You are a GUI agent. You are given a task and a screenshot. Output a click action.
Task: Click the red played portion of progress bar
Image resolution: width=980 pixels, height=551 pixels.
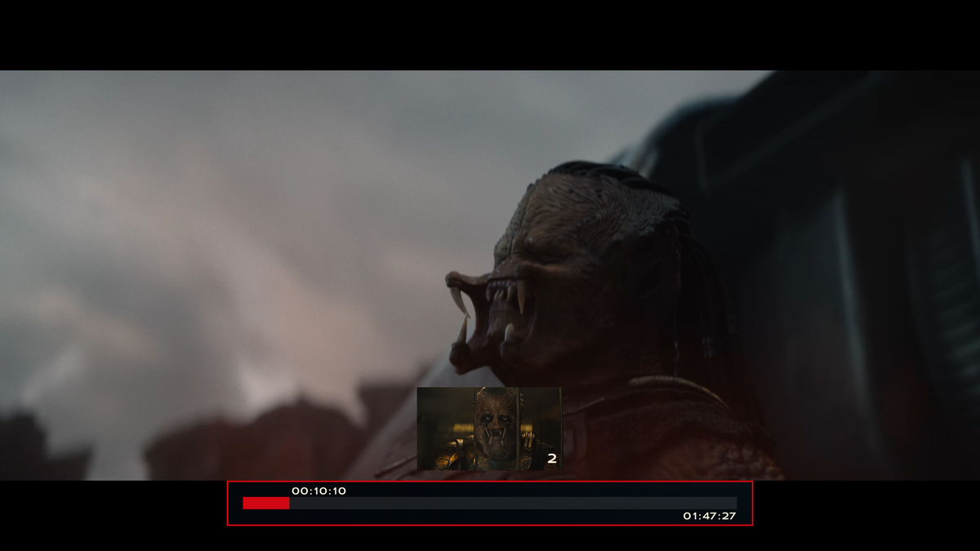click(x=265, y=503)
